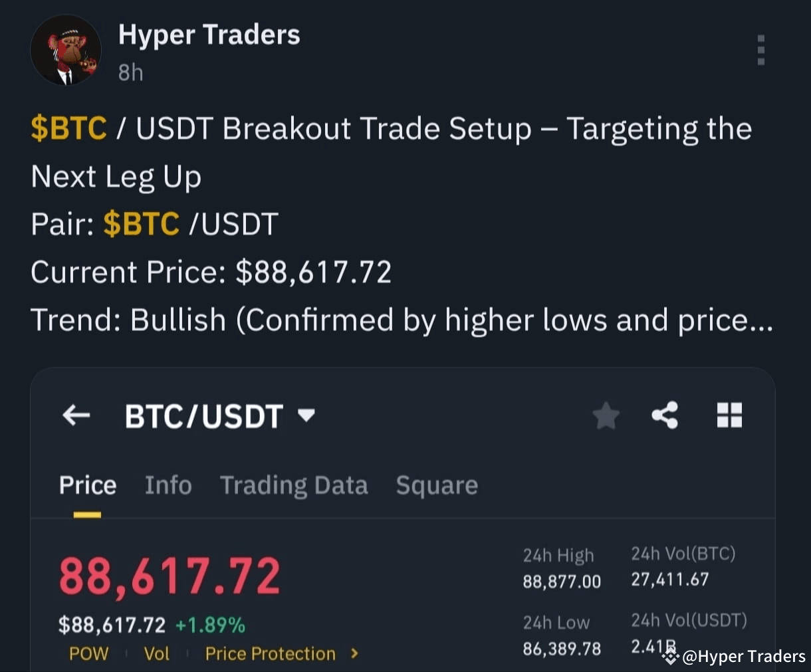Click the POW label on the chart toolbar

point(88,653)
